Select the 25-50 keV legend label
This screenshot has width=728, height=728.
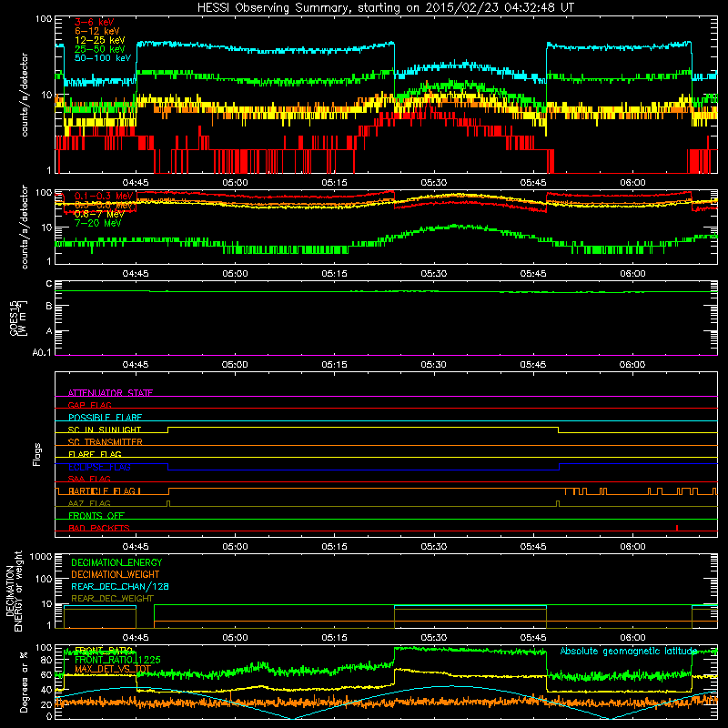(x=99, y=49)
